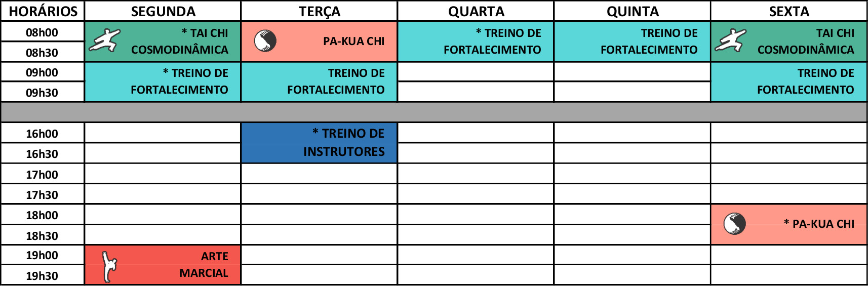Click the Tai Chi figure icon under Sexta
868x286 pixels.
(731, 41)
